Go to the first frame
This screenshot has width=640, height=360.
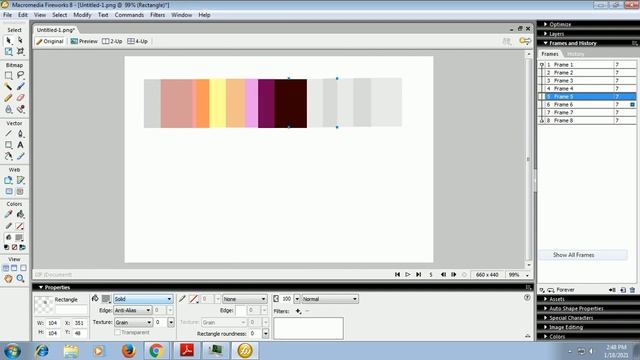click(x=397, y=275)
